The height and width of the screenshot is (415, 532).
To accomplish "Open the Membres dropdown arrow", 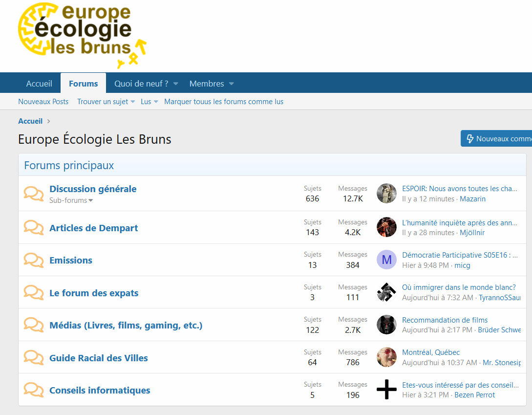I will click(x=232, y=84).
